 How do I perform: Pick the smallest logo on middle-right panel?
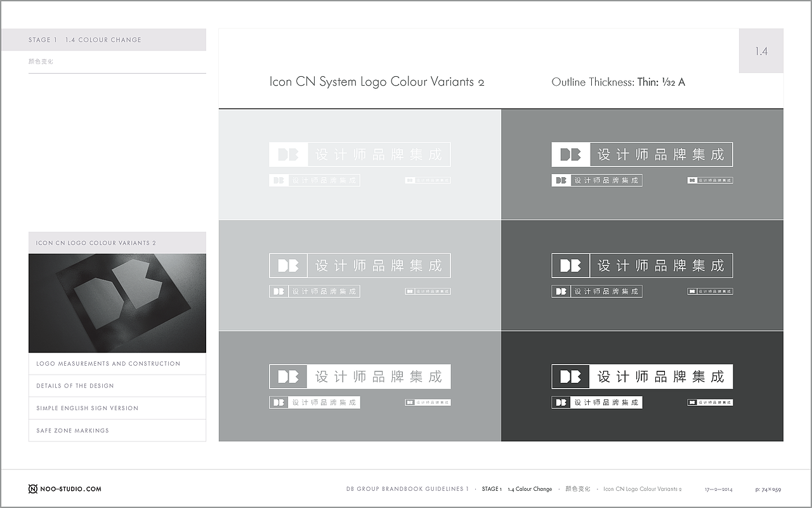click(x=710, y=291)
